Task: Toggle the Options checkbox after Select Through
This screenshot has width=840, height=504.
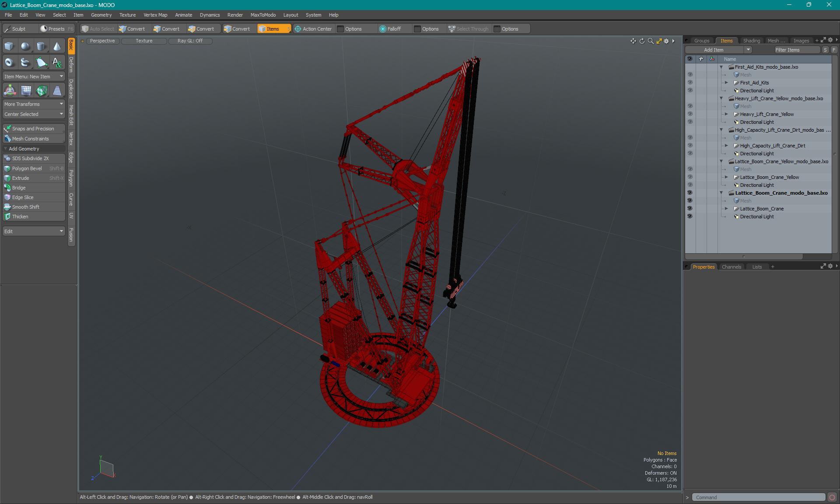Action: pyautogui.click(x=497, y=29)
